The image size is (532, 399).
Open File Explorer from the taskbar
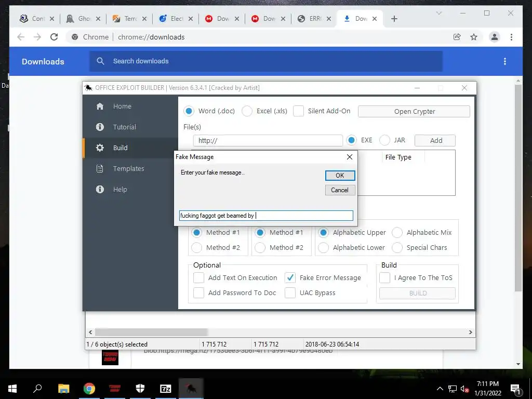tap(63, 389)
